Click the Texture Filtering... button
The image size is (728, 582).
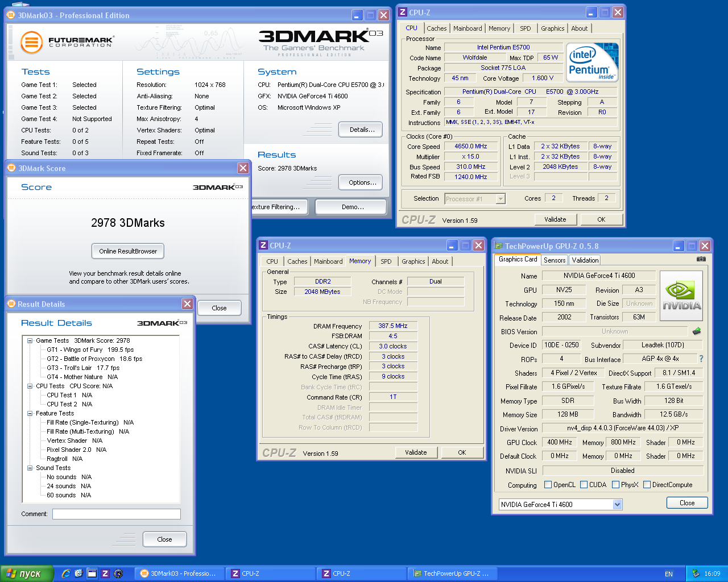(279, 207)
